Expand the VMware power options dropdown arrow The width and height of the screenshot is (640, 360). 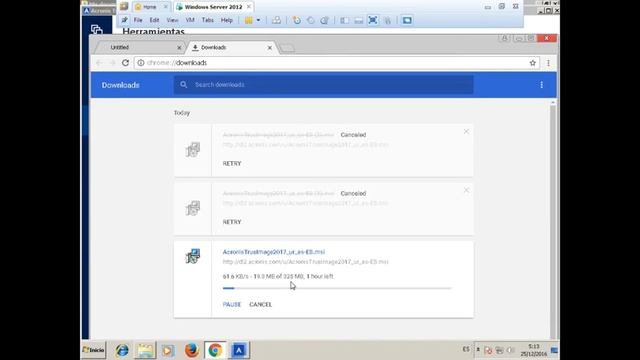258,20
